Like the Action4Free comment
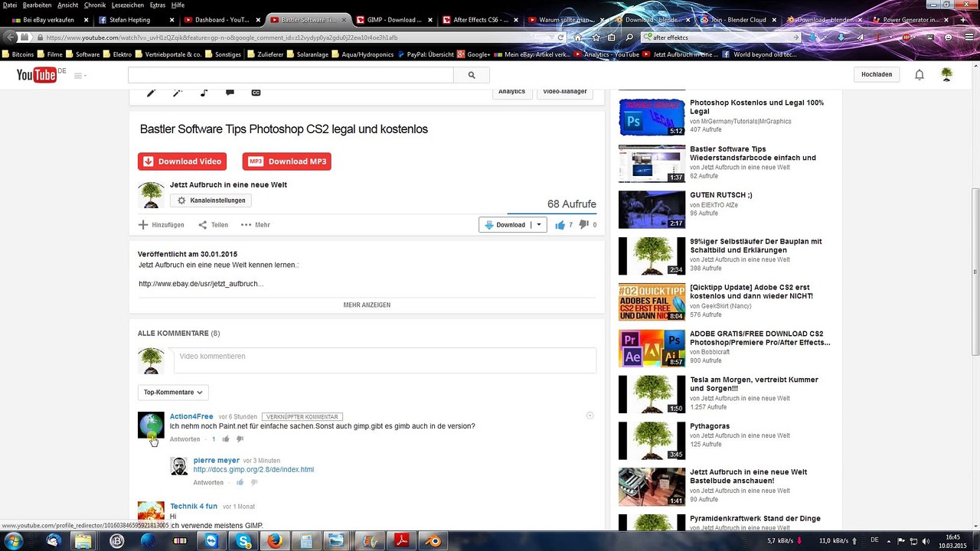The width and height of the screenshot is (980, 551). [226, 439]
